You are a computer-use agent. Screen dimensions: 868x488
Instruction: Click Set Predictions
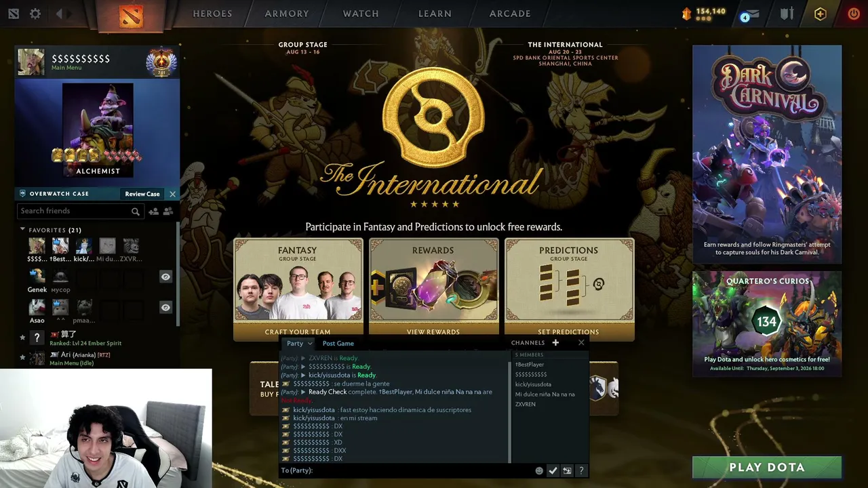click(568, 332)
